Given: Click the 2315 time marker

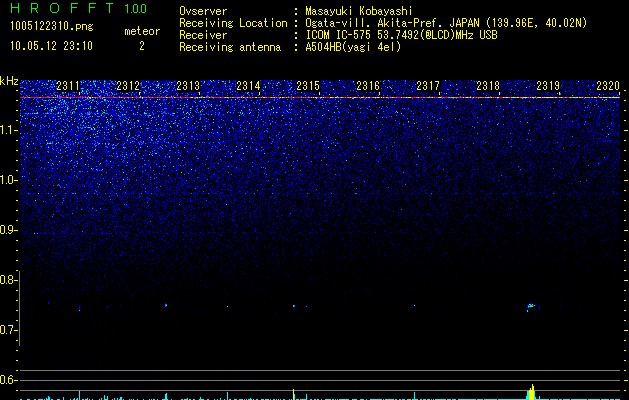Looking at the screenshot, I should pyautogui.click(x=308, y=86).
